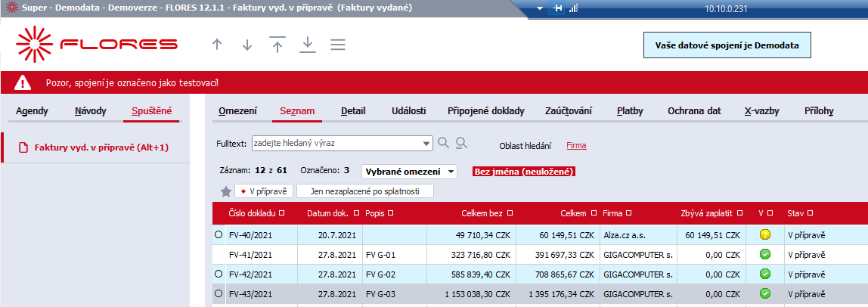The width and height of the screenshot is (868, 307).
Task: Click yellow status icon for FV-40/2021
Action: click(765, 235)
